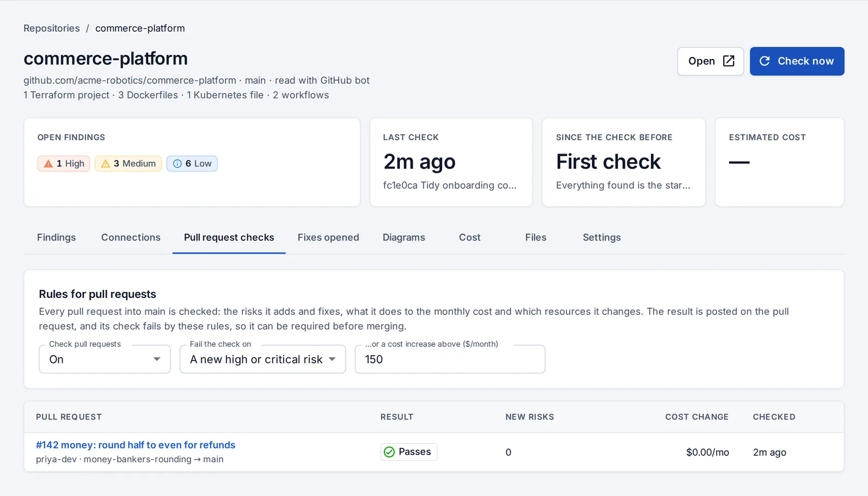The width and height of the screenshot is (868, 496).
Task: Click the Estimated Cost card label
Action: pos(767,137)
